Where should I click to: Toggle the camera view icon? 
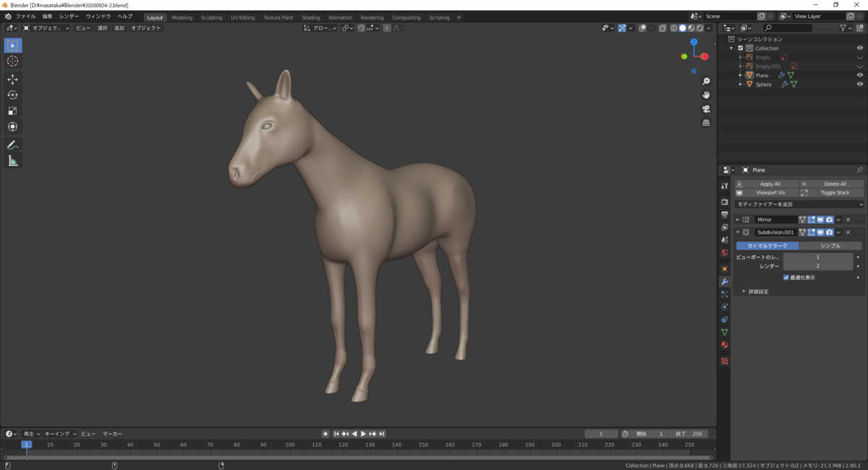[706, 108]
